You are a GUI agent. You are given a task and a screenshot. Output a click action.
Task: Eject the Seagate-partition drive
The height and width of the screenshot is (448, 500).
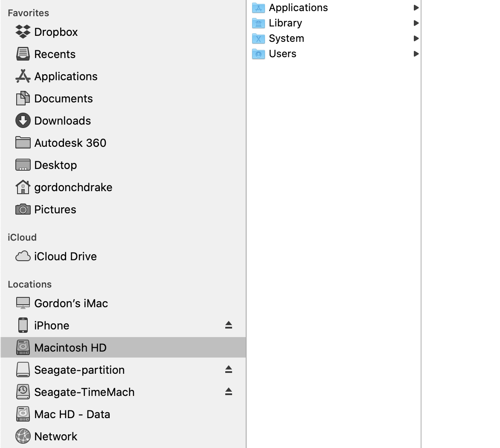[x=229, y=369]
